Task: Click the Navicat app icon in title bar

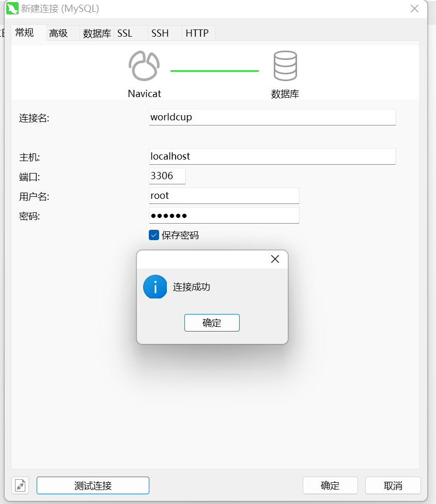Action: click(12, 9)
